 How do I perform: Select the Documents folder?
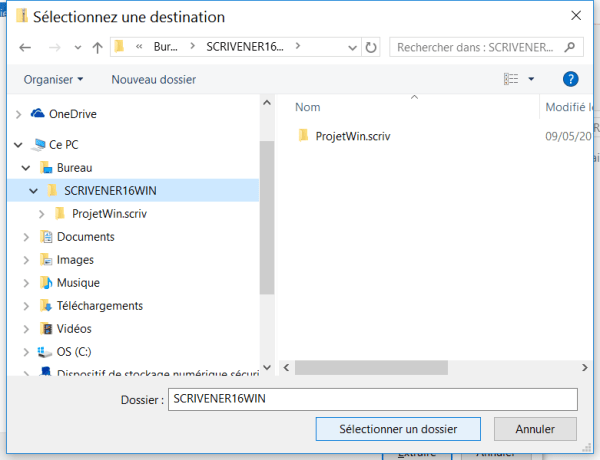[x=85, y=237]
